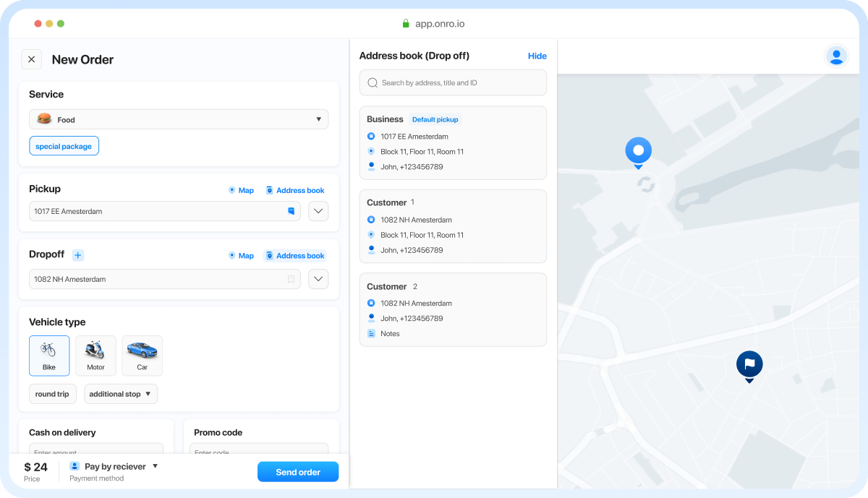The image size is (868, 498).
Task: Expand the additional stop dropdown
Action: point(120,394)
